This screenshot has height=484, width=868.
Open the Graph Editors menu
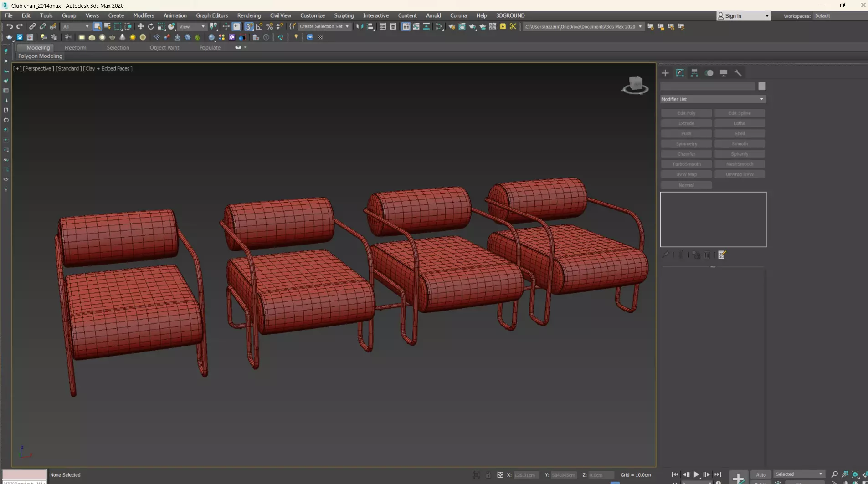pyautogui.click(x=212, y=15)
